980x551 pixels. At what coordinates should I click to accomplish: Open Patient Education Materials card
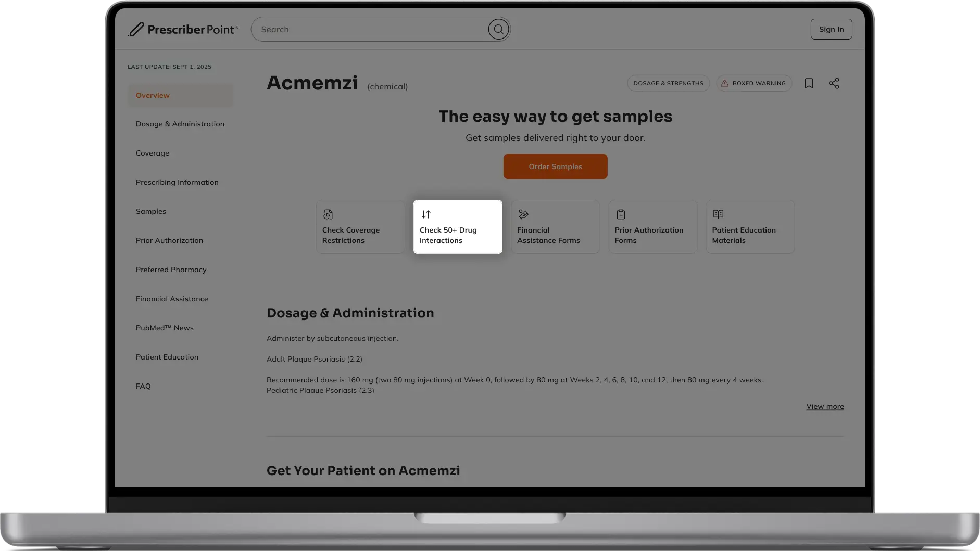750,227
